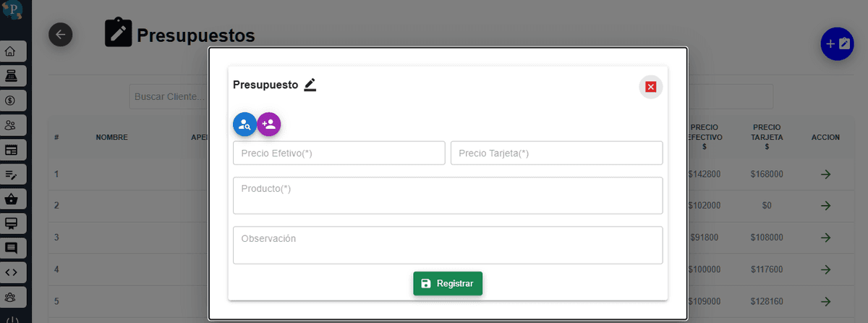Screen dimensions: 868x323
Task: Click the Buscar Cliente search field
Action: point(169,96)
